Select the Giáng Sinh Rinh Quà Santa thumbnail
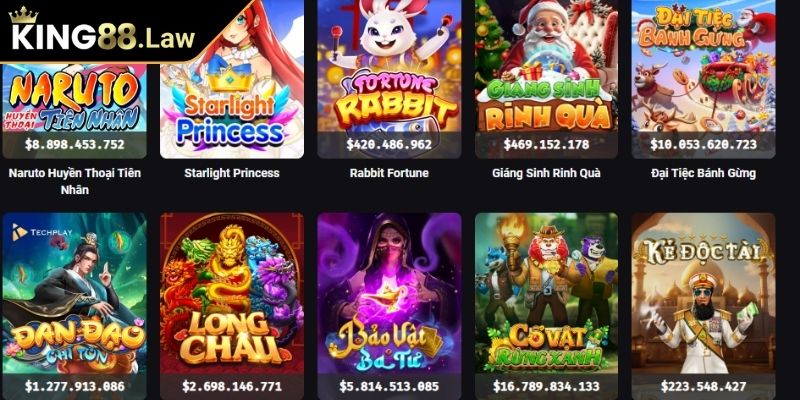The height and width of the screenshot is (400, 800). coord(546,66)
